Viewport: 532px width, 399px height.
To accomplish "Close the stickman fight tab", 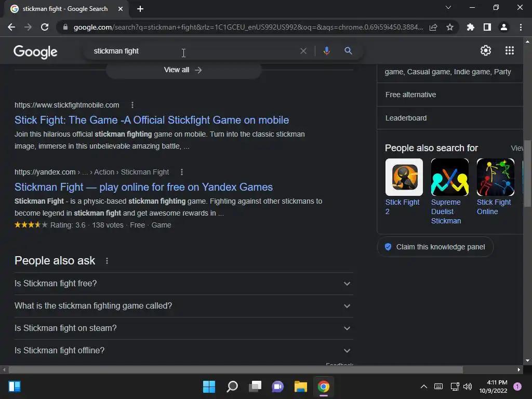I will tap(121, 9).
